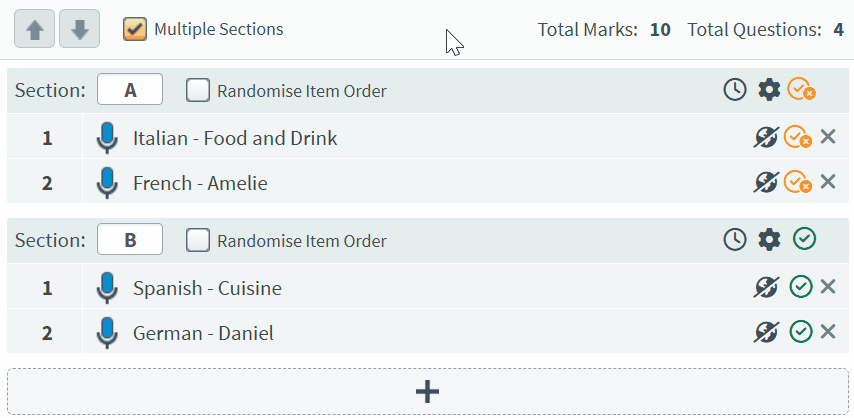The width and height of the screenshot is (854, 418).
Task: Toggle visibility eye for German - Daniel row
Action: pyautogui.click(x=766, y=332)
